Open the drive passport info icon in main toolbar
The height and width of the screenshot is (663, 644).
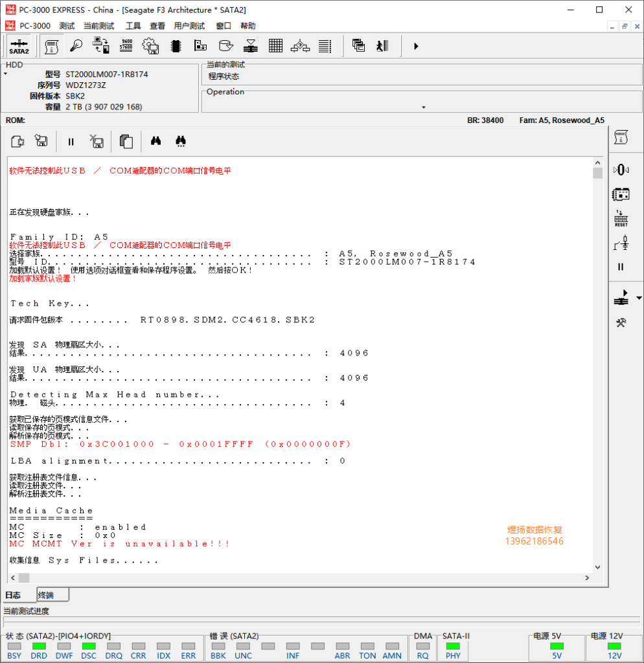coord(52,46)
